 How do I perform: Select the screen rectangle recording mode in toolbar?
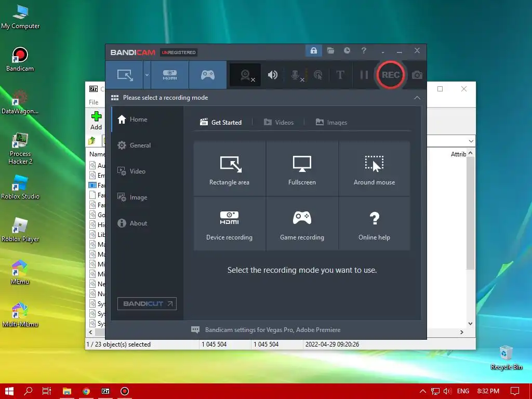[125, 75]
